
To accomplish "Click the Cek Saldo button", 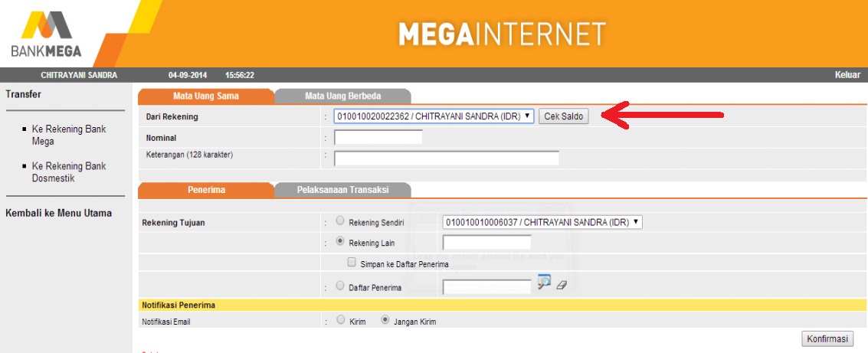I will point(564,116).
